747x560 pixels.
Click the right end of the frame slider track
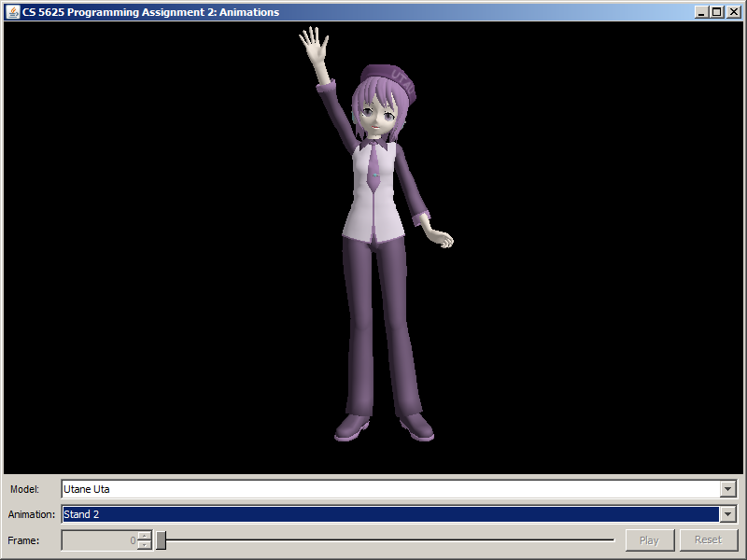click(613, 540)
